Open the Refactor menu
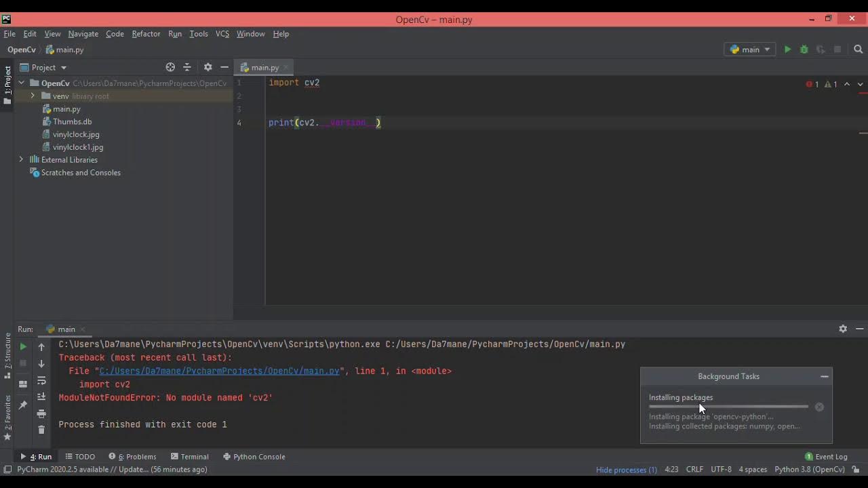 146,33
